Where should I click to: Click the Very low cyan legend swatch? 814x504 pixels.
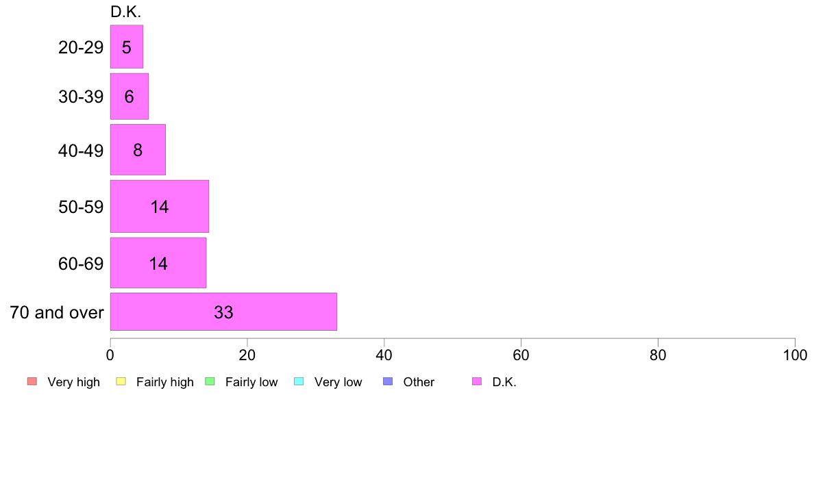tap(299, 381)
